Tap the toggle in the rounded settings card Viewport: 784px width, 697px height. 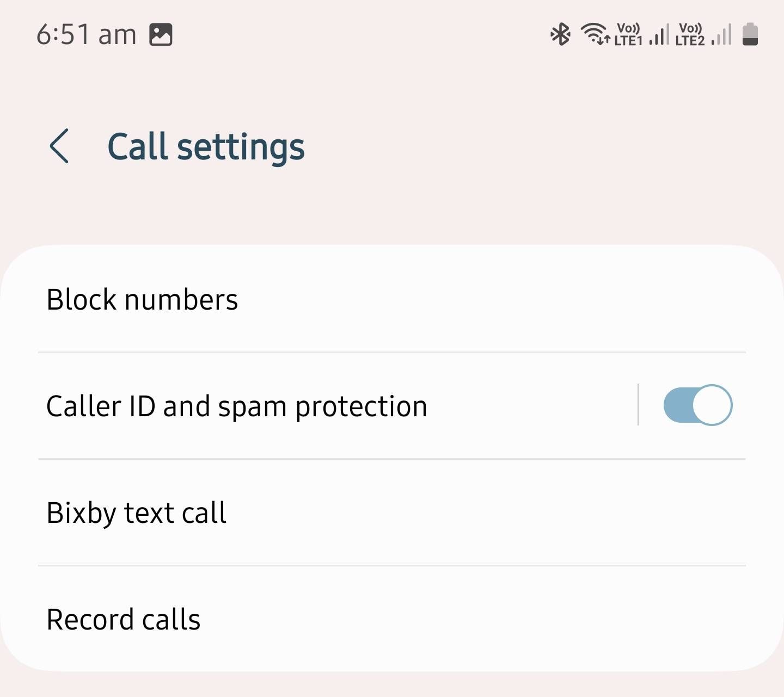697,405
